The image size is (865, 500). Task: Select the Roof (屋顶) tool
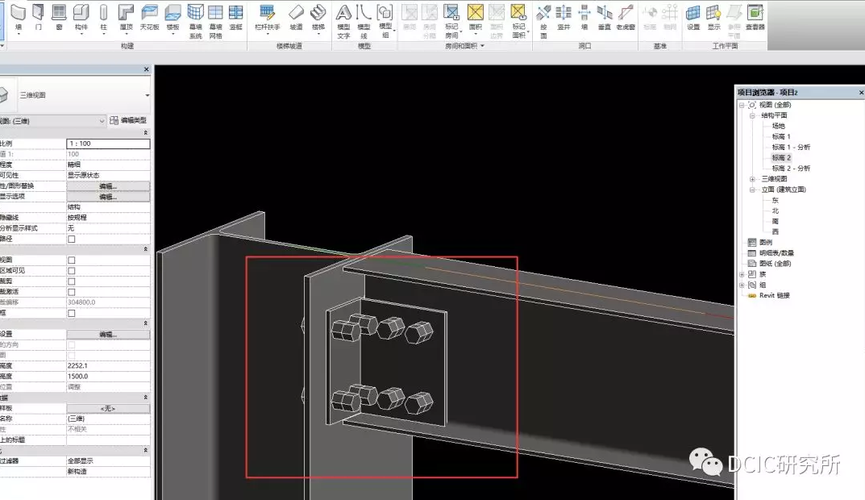click(126, 17)
